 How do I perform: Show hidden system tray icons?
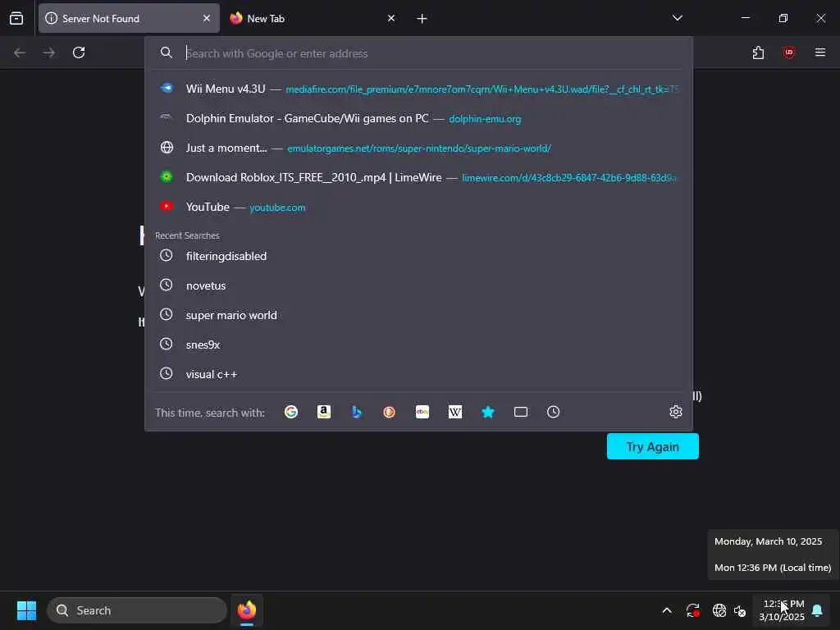[x=667, y=610]
